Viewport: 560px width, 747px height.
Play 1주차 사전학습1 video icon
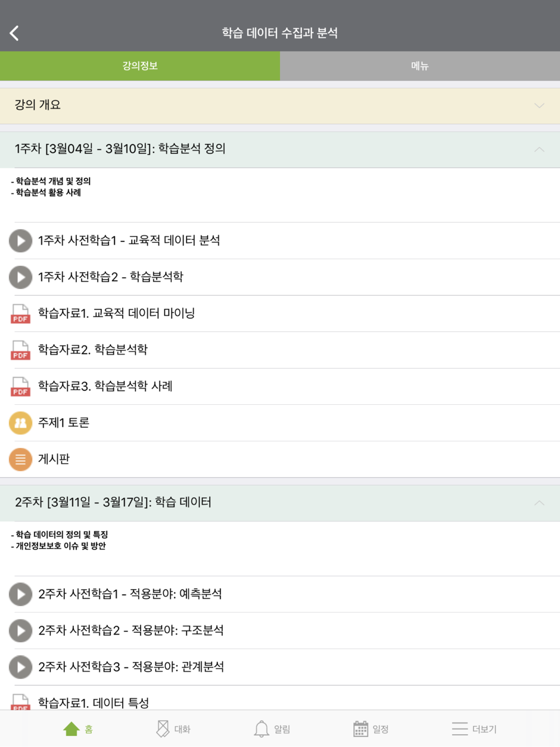[21, 241]
